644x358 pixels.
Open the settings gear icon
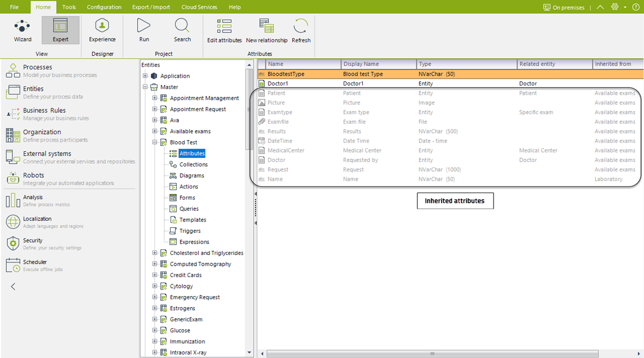coord(615,7)
